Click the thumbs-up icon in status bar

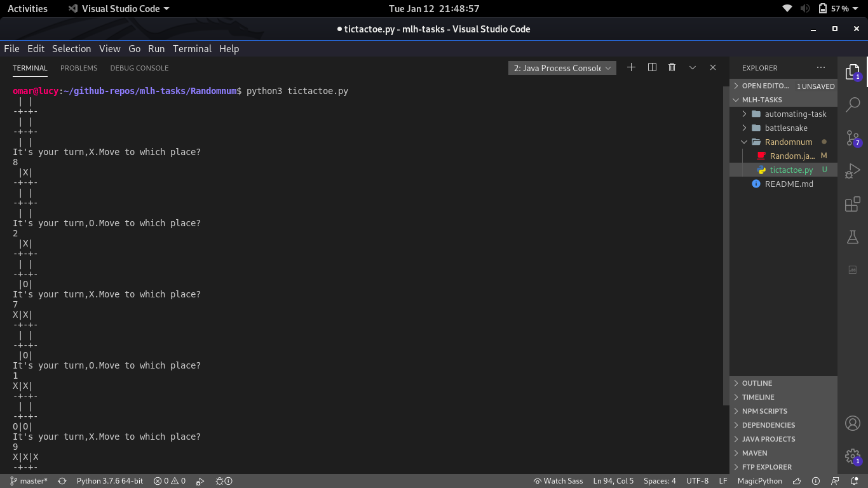coord(797,481)
